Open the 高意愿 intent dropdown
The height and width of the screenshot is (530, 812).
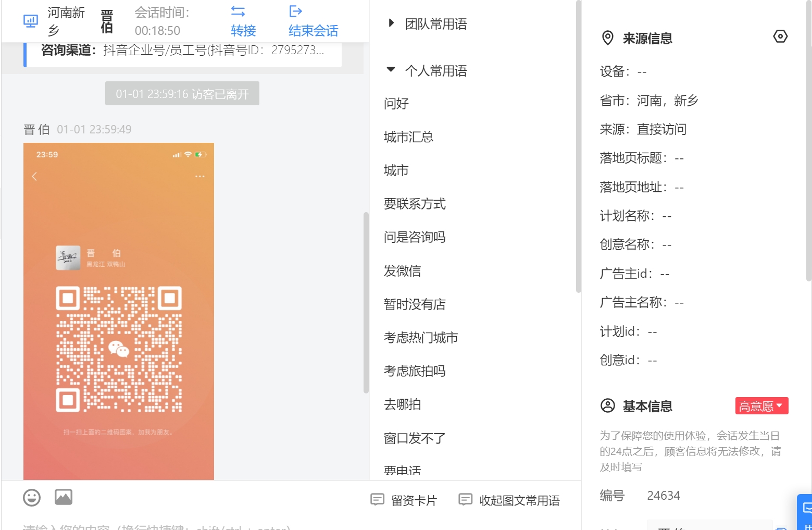coord(761,406)
